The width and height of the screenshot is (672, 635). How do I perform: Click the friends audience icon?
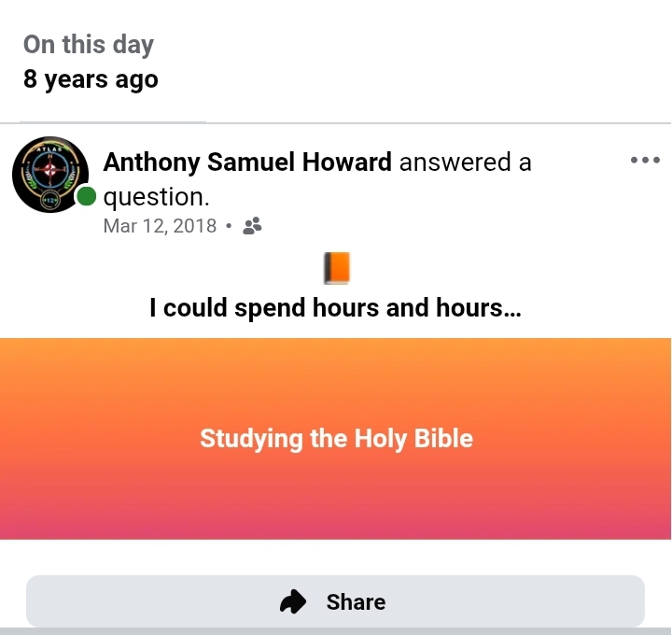(251, 226)
